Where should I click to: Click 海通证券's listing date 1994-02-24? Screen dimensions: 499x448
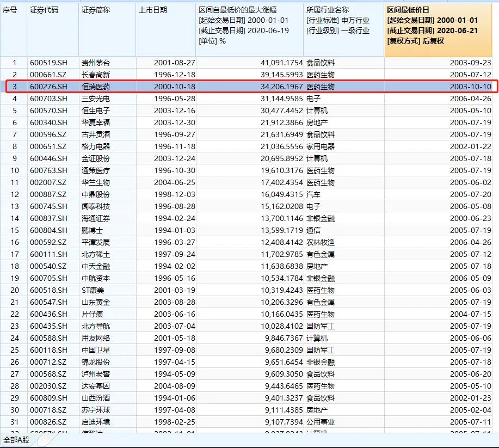(x=174, y=218)
